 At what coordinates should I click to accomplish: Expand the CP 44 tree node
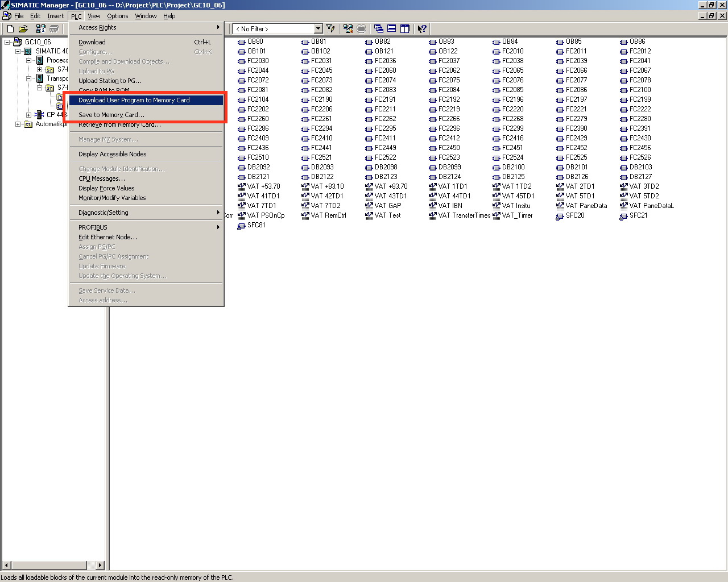28,115
